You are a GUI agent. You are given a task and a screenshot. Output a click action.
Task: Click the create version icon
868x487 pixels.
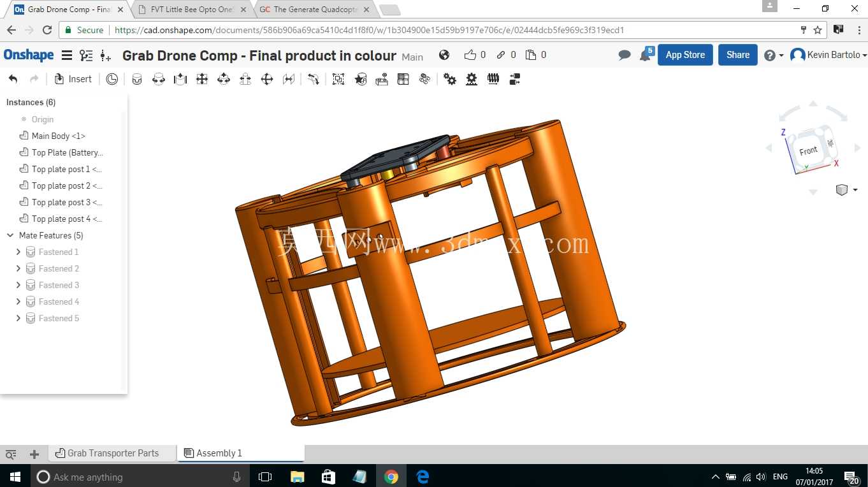106,55
